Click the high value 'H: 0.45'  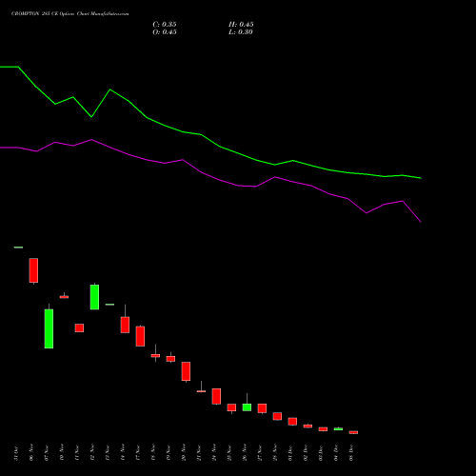pos(241,25)
